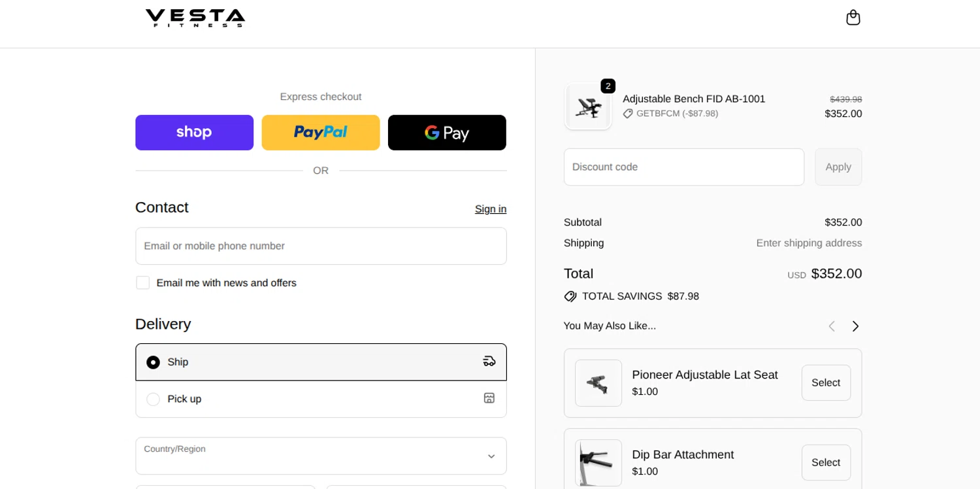Pay with Shop express checkout
Screen dimensions: 980x489
[x=194, y=133]
